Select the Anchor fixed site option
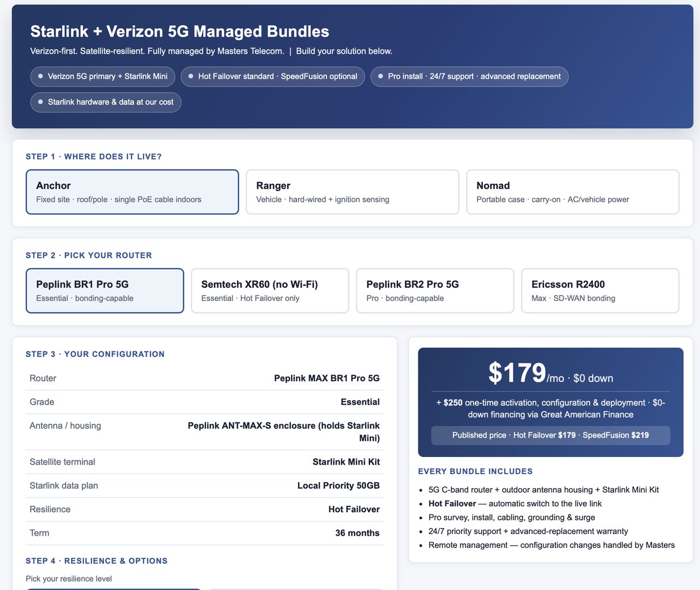The height and width of the screenshot is (590, 700). pos(132,192)
